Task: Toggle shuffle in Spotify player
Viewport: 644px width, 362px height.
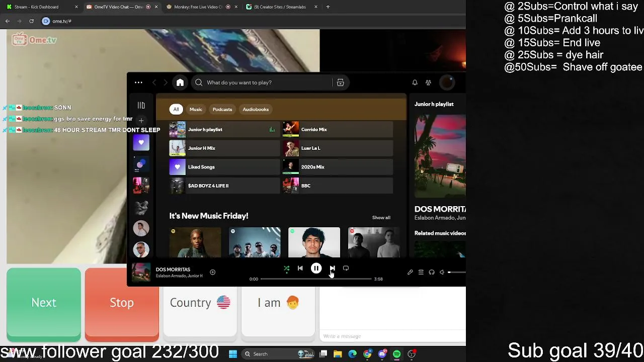Action: point(286,268)
